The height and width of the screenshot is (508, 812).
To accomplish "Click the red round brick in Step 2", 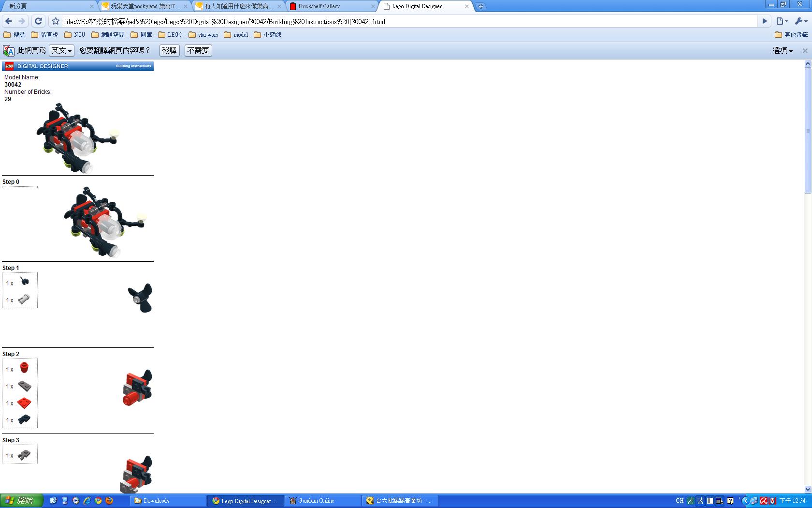I will coord(24,368).
